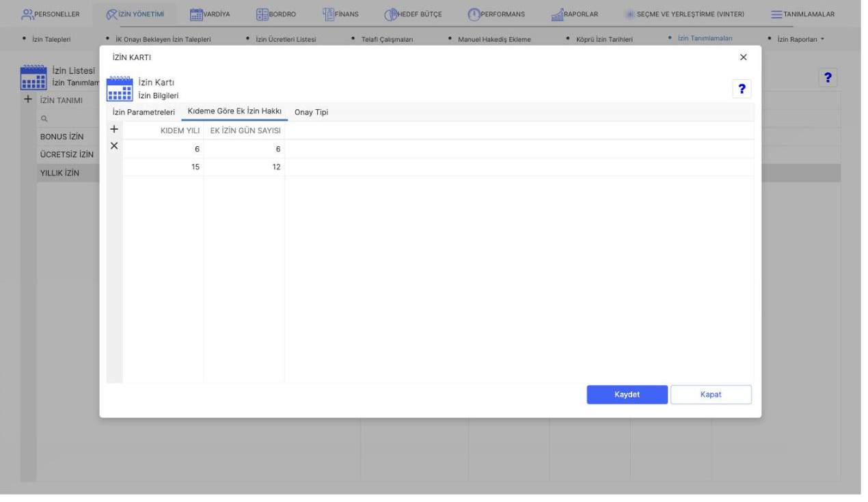Add a new İzin Tanımı in background list
This screenshot has height=502, width=868.
pos(28,100)
